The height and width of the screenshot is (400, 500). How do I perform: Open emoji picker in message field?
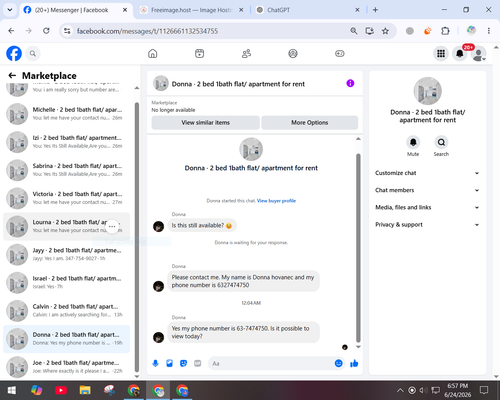point(338,363)
